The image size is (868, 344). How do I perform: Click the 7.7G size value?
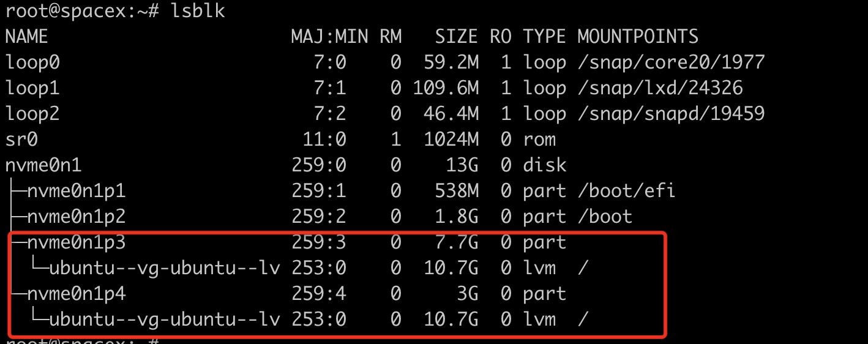tap(456, 242)
